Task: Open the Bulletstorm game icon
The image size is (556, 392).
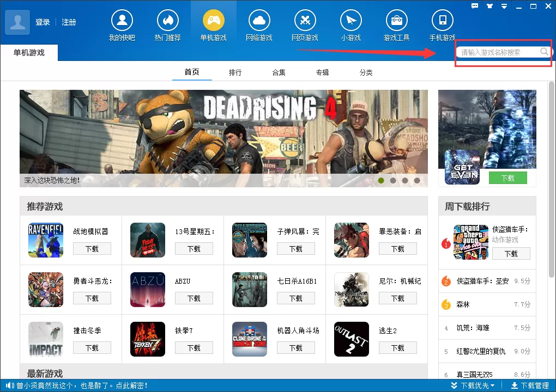Action: tap(250, 240)
